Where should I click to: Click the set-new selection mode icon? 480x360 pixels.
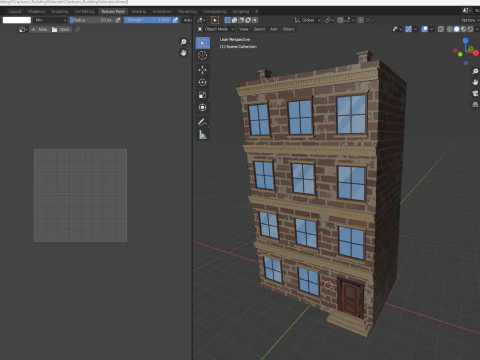click(x=228, y=20)
